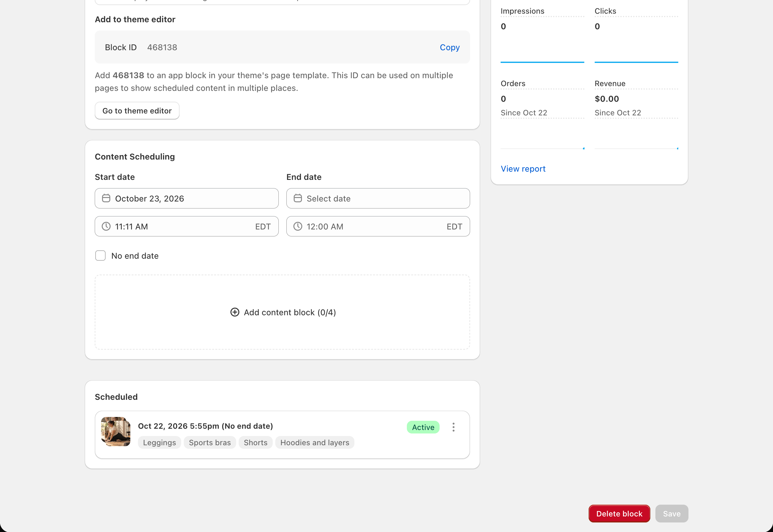Click the Oct 22, 2026 5:55pm schedule title
The image size is (773, 532).
(205, 426)
